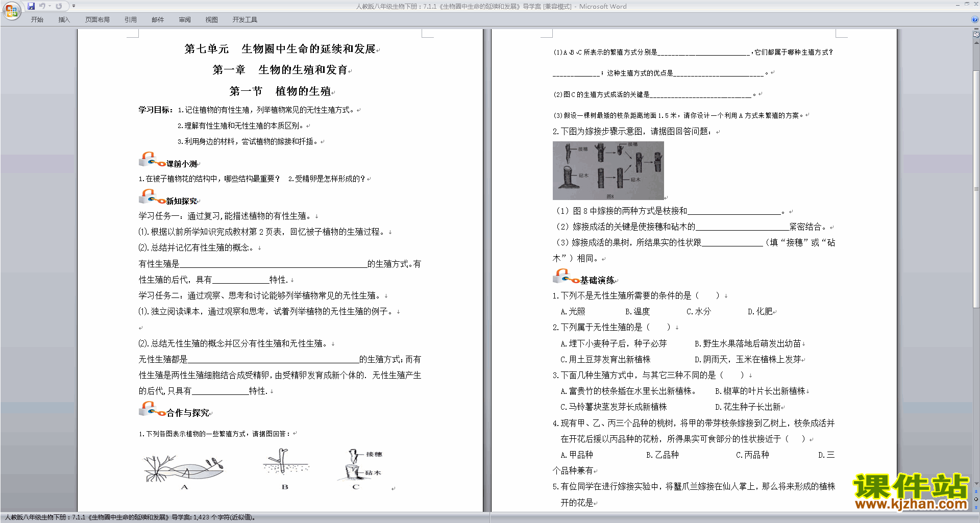Viewport: 980px width, 523px height.
Task: Switch to the 引用 tab
Action: (x=131, y=20)
